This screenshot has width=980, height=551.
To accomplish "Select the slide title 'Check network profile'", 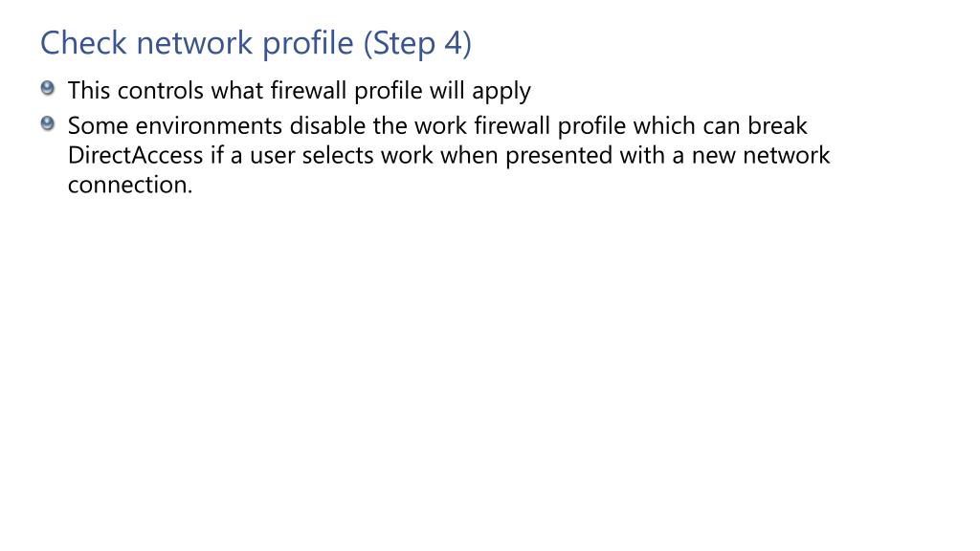I will tap(197, 43).
